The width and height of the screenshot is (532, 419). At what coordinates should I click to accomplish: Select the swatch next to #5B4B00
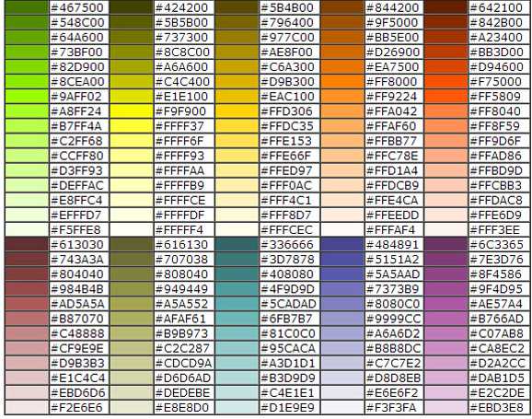coord(237,7)
